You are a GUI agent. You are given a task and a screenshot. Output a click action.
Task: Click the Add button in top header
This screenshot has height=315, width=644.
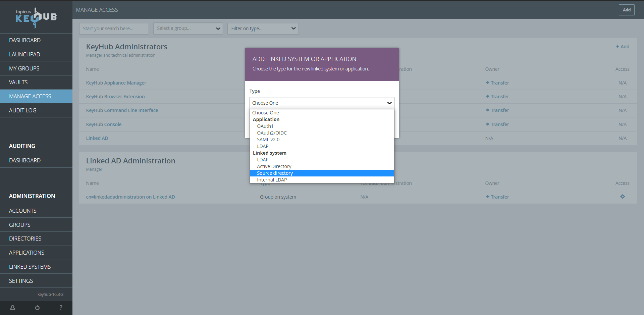pyautogui.click(x=627, y=10)
